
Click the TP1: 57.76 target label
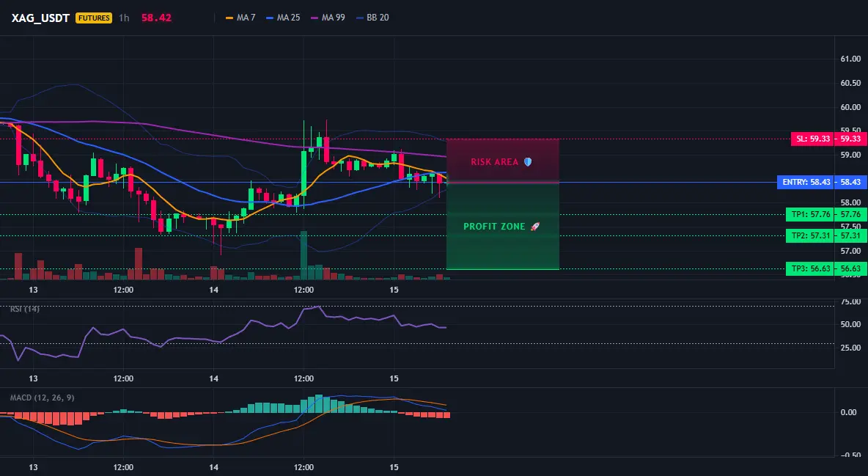[x=810, y=214]
